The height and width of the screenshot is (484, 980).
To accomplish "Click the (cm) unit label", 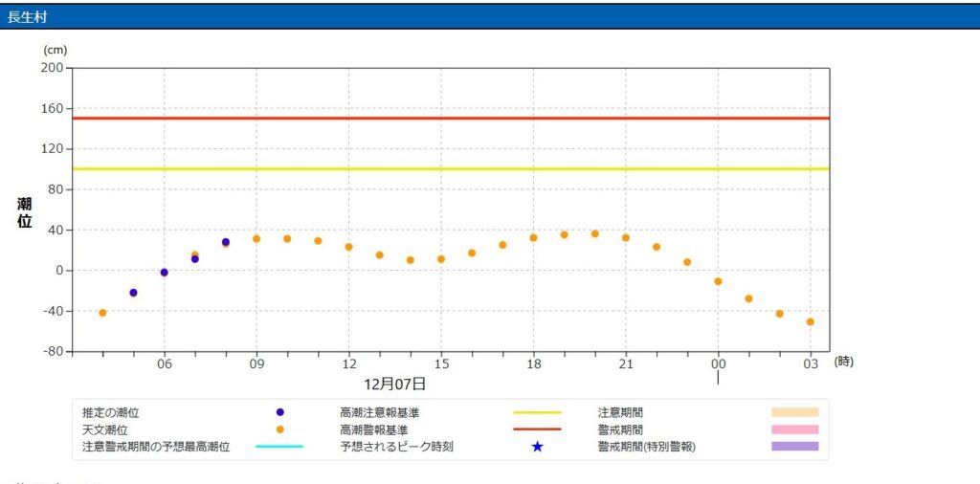I will [56, 50].
